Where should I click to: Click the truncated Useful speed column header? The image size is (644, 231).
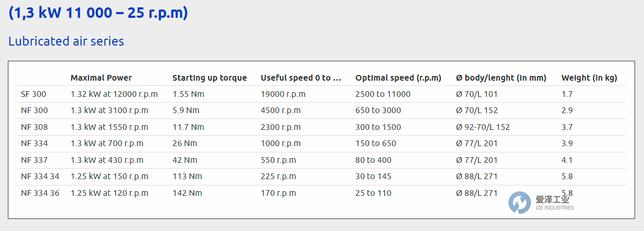coord(301,78)
